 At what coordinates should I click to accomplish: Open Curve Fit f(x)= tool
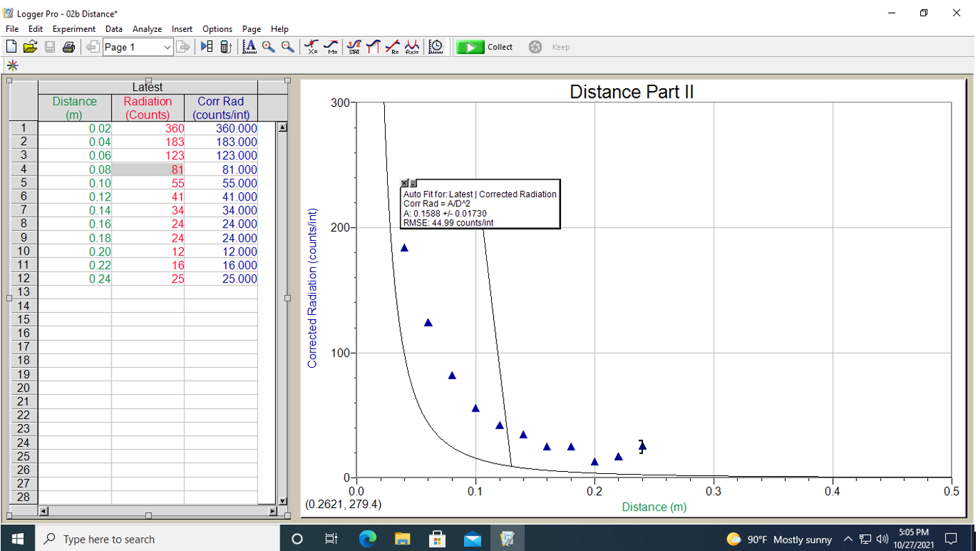coord(412,46)
